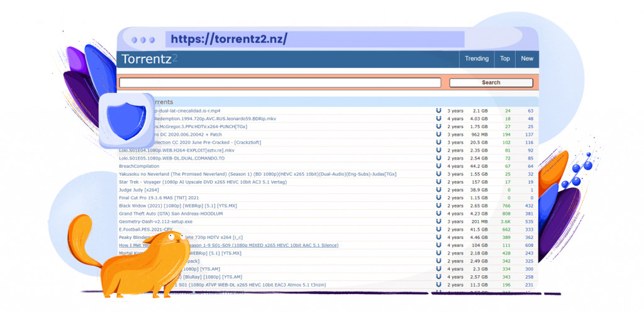Open Grand Theft Auto San Andreas-HOODLUM link
Image resolution: width=644 pixels, height=313 pixels.
pyautogui.click(x=170, y=213)
